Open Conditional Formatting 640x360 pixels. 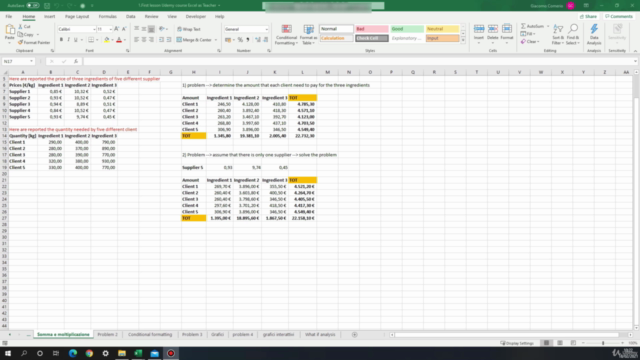286,34
